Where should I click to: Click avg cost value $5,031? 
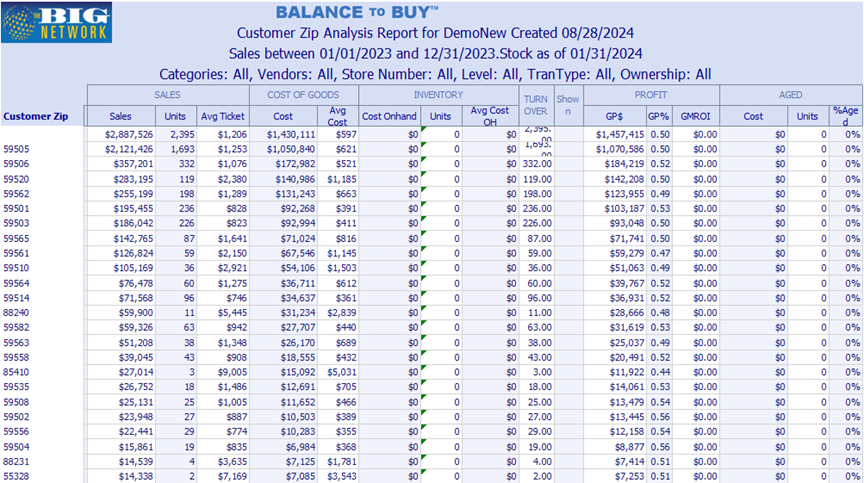coord(342,372)
